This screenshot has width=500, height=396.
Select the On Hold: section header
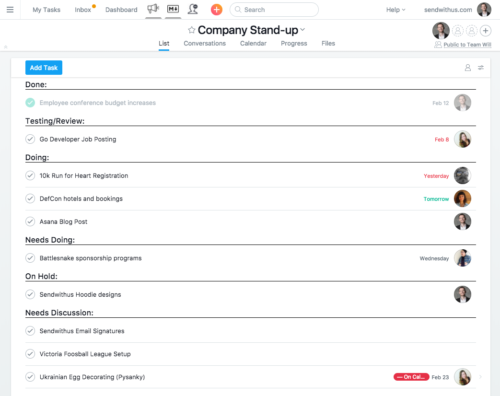click(x=41, y=276)
